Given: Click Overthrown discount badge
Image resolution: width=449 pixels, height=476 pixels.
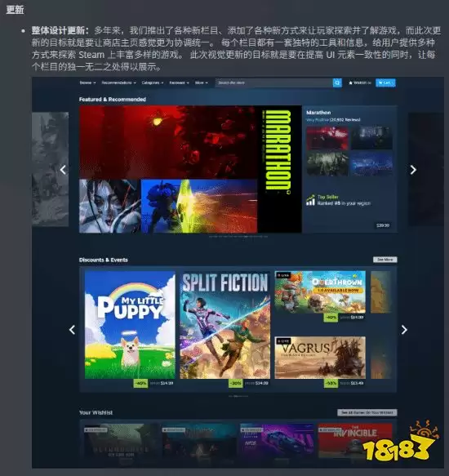Looking at the screenshot, I should (x=331, y=318).
